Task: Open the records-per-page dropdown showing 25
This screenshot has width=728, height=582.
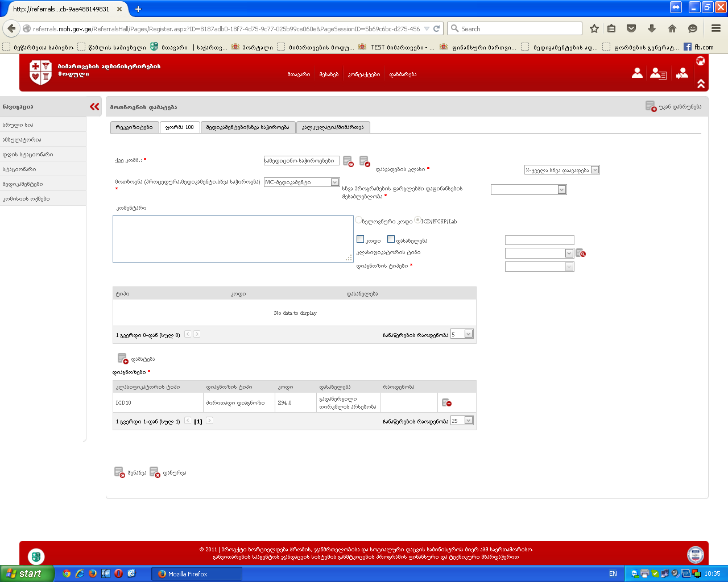Action: click(x=469, y=421)
